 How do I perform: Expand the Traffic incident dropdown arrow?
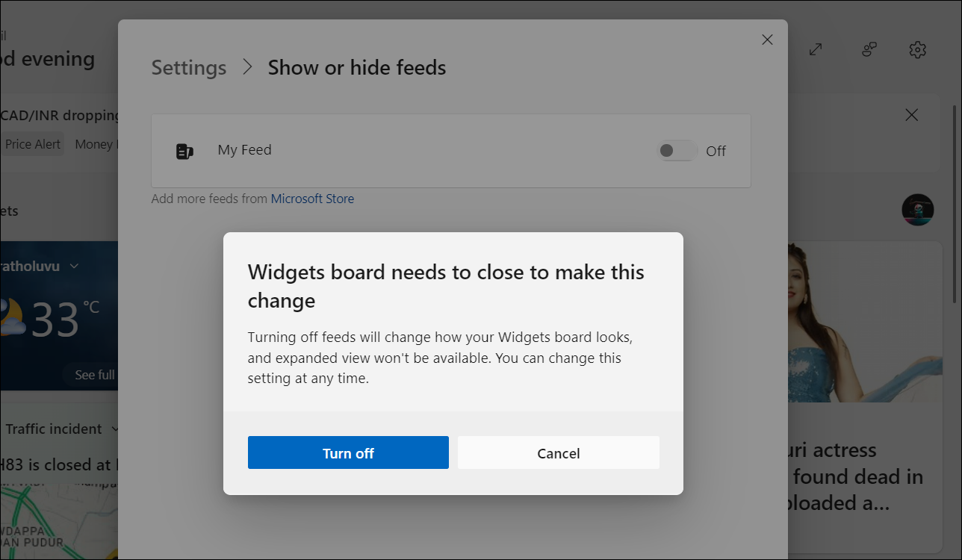pyautogui.click(x=115, y=429)
